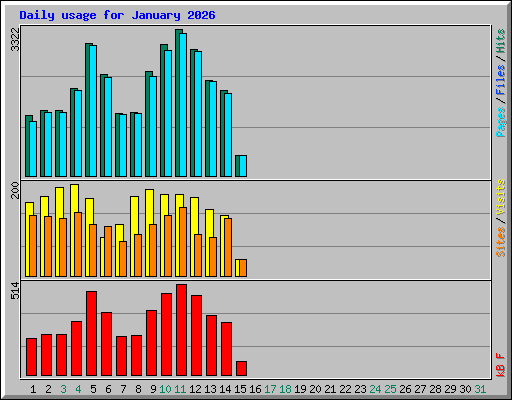Click the orange sites bar for day 14
The image size is (512, 400).
(x=228, y=247)
